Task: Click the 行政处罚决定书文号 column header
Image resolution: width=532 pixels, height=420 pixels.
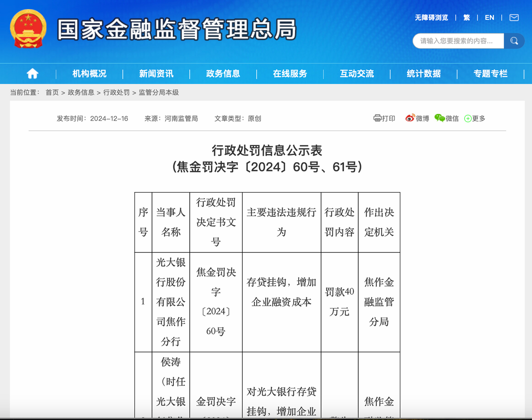Action: (216, 222)
